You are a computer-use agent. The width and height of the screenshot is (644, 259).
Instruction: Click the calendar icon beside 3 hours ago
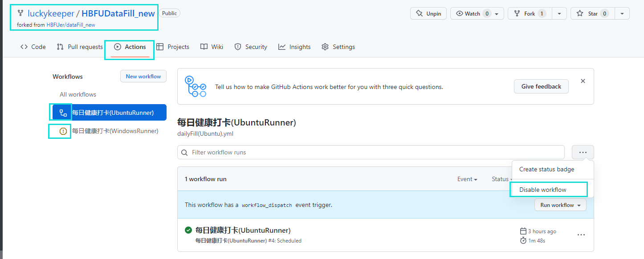tap(523, 231)
